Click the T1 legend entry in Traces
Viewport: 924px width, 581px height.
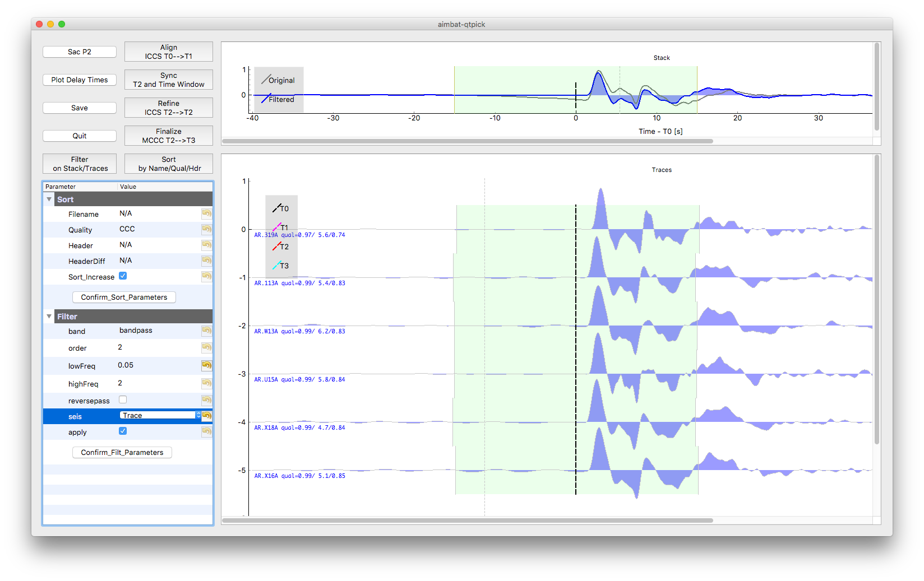(x=281, y=227)
